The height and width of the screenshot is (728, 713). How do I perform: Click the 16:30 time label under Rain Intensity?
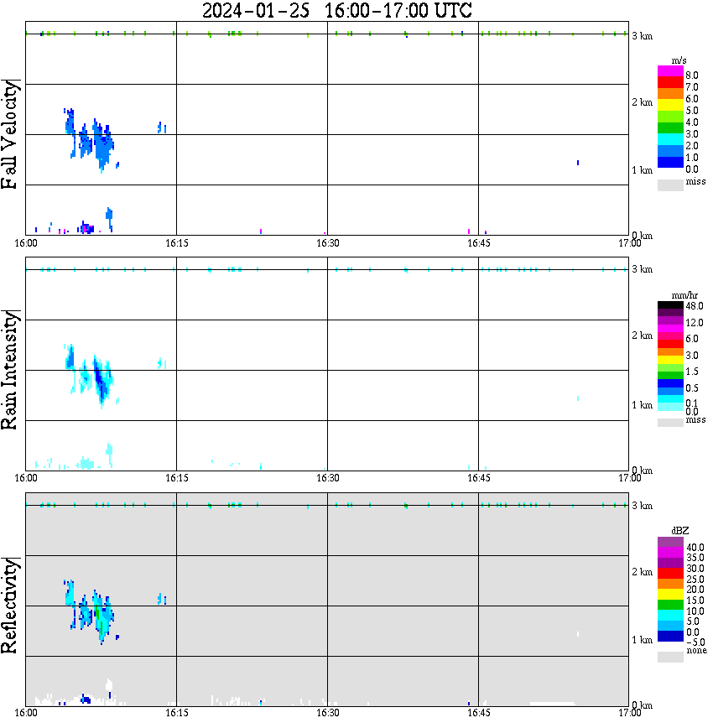point(328,478)
